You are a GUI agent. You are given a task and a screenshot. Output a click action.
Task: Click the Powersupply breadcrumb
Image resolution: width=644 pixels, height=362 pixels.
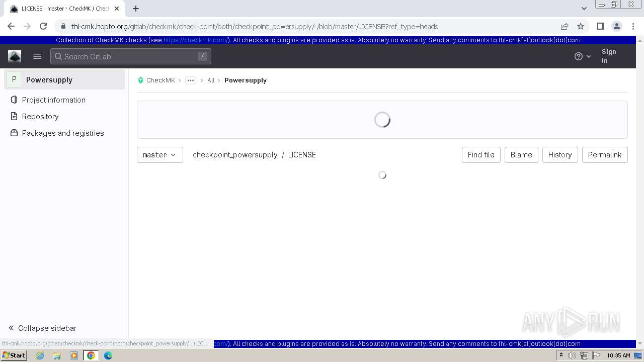coord(246,80)
